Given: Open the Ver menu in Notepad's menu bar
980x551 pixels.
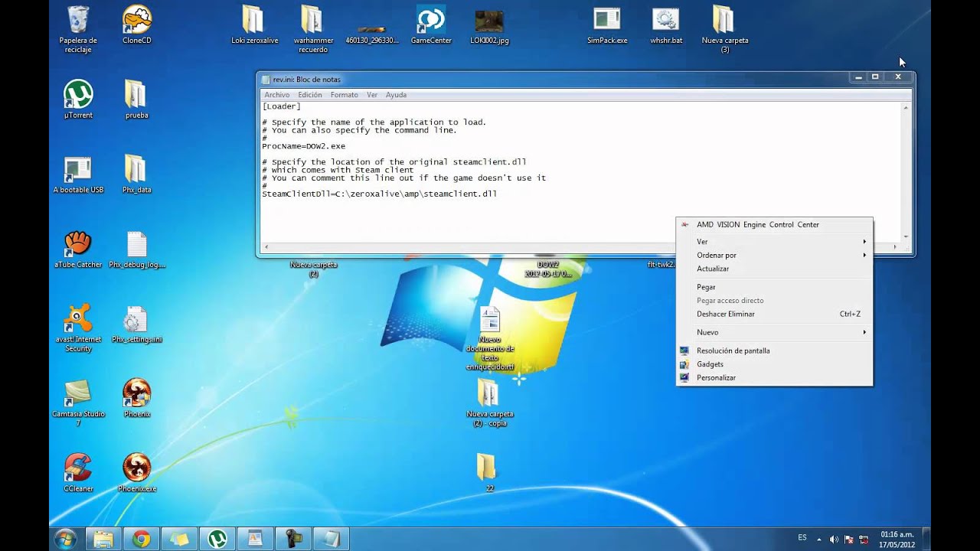Looking at the screenshot, I should pyautogui.click(x=372, y=95).
